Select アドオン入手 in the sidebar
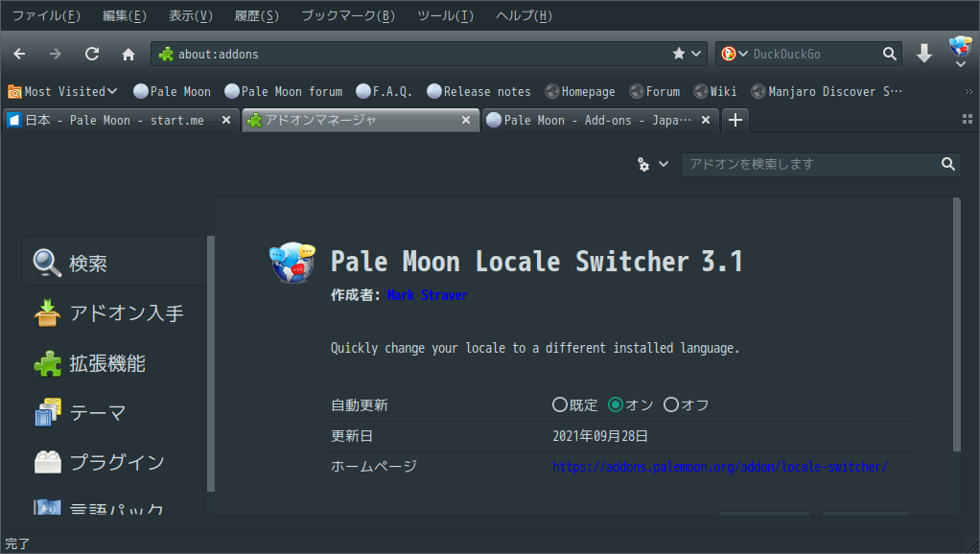This screenshot has height=554, width=980. click(x=114, y=312)
